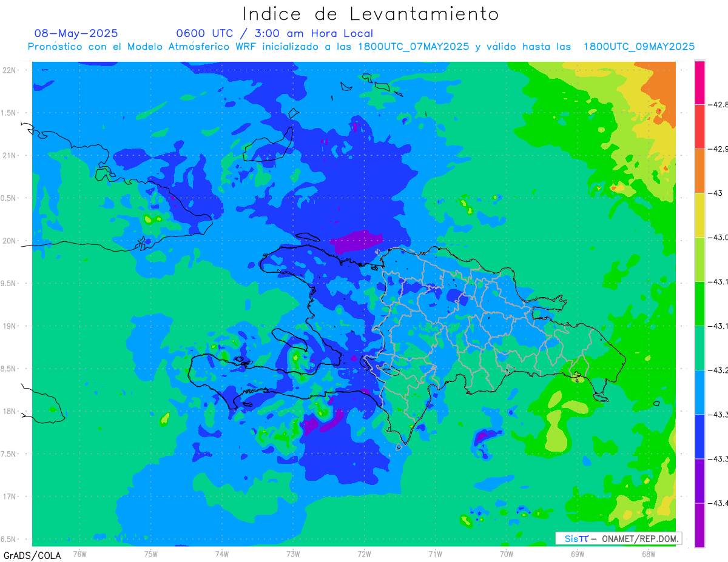Select the date text "08-May-2025"

pos(76,33)
